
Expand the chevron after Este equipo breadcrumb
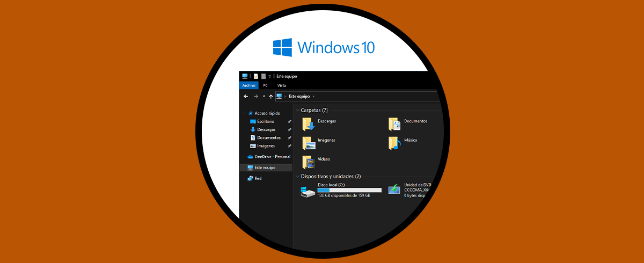(313, 97)
